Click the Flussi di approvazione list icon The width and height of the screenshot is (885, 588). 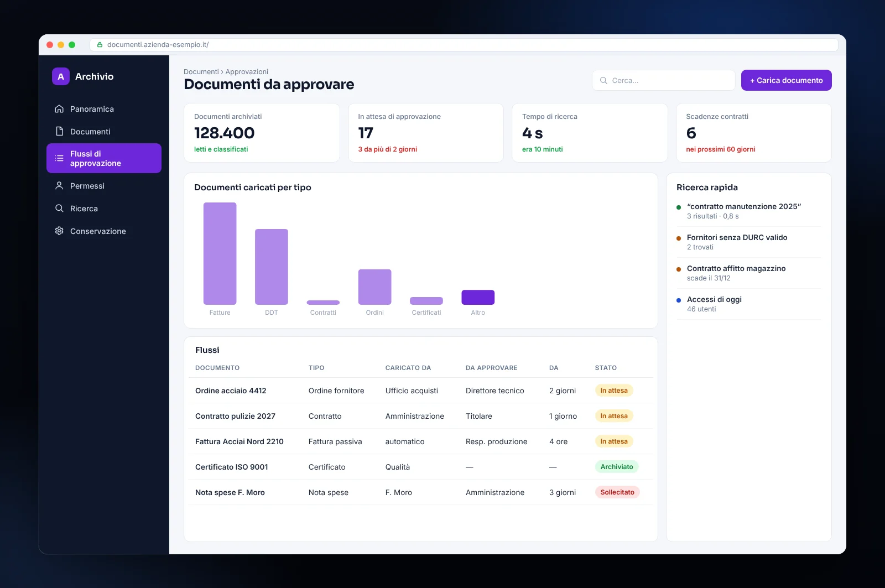click(59, 158)
